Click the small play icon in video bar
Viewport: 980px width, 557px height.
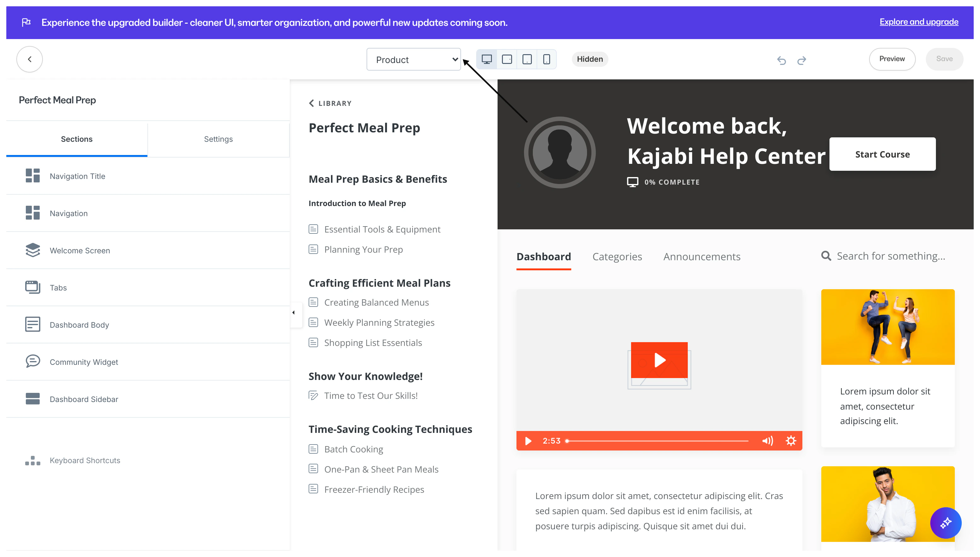pyautogui.click(x=528, y=441)
